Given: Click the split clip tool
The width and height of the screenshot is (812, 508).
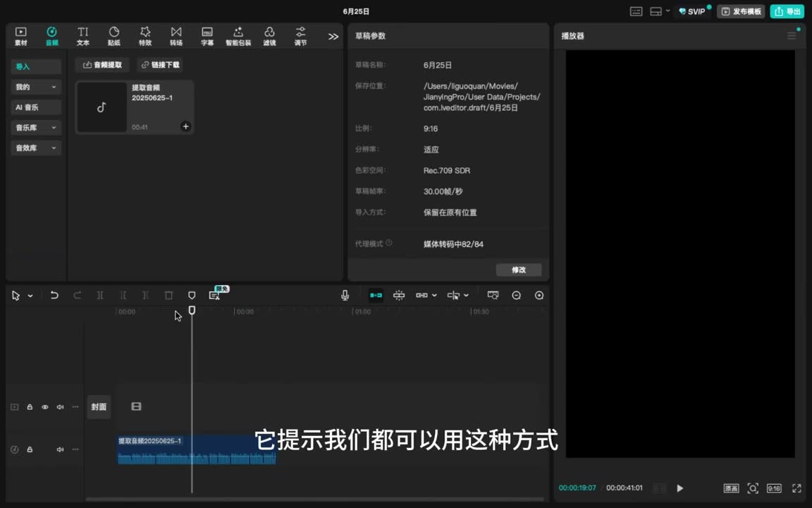Looking at the screenshot, I should tap(100, 295).
